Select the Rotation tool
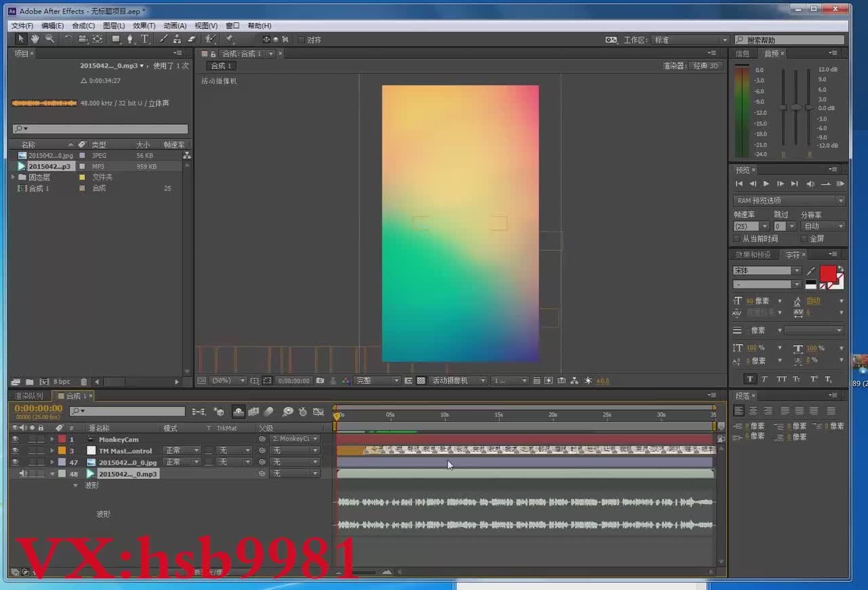 tap(68, 39)
